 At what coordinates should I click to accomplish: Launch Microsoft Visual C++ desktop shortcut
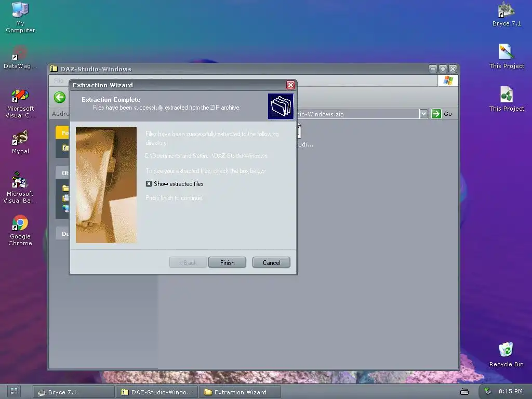point(20,103)
